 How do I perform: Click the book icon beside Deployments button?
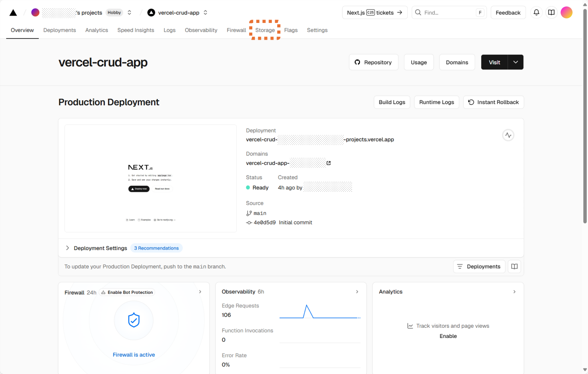[x=514, y=266]
